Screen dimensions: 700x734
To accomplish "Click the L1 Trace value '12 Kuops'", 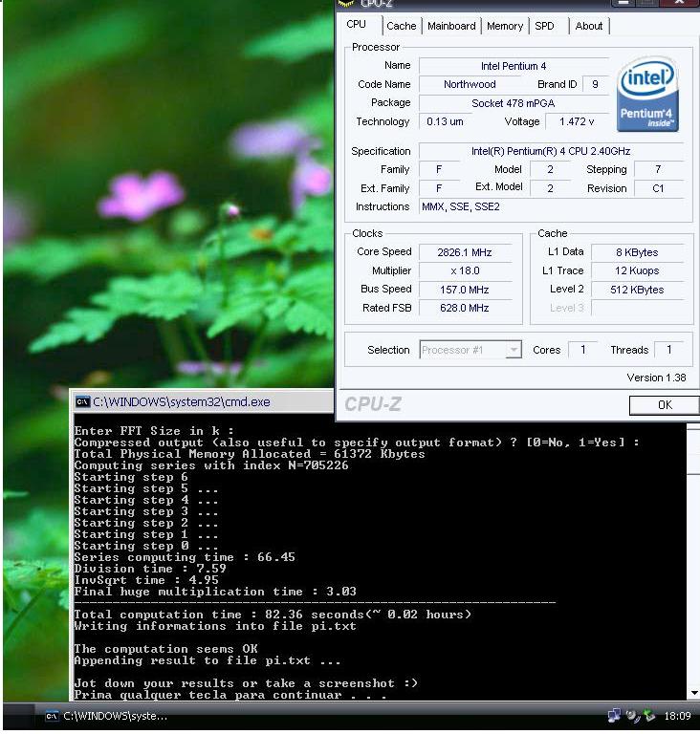I will coord(637,270).
